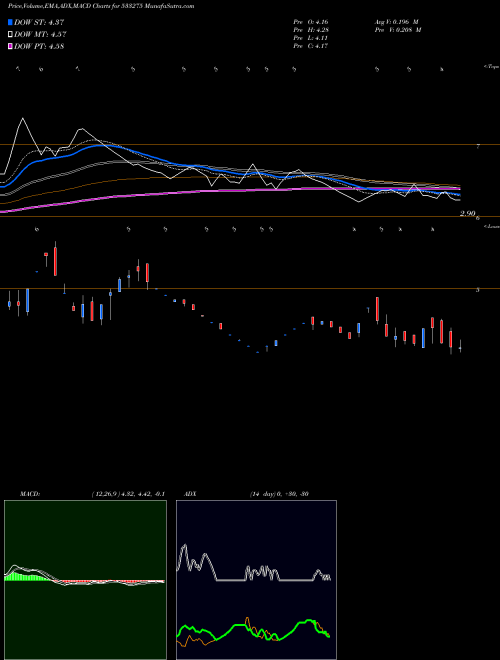
Task: Click the last candlestick at the chart's right end
Action: click(460, 347)
